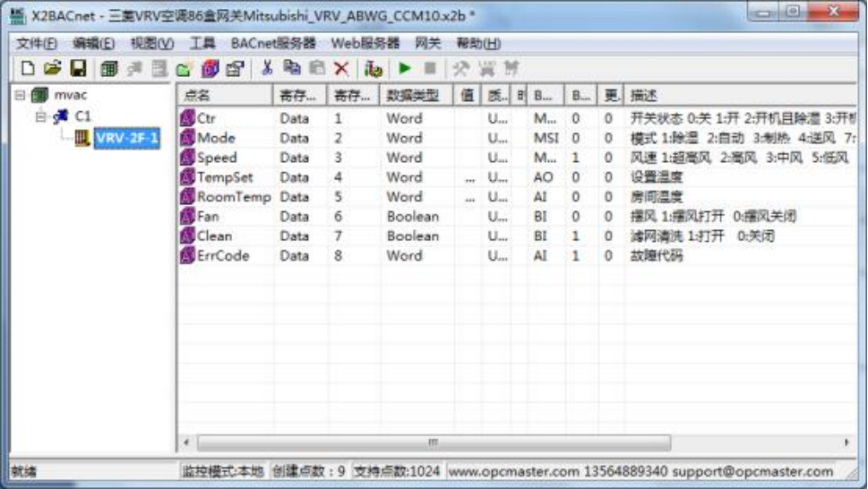Open the Web服务器 menu
This screenshot has height=489, width=868.
pyautogui.click(x=365, y=43)
